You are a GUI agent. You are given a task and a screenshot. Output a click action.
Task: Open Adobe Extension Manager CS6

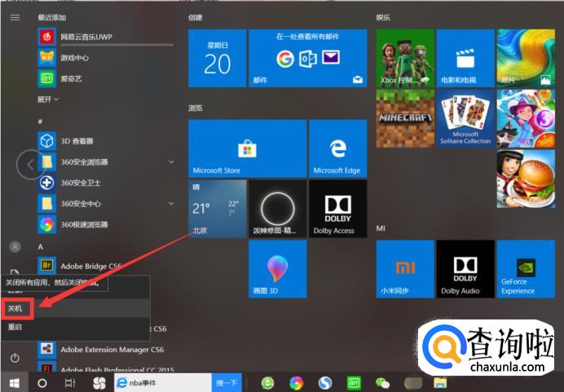click(x=106, y=349)
